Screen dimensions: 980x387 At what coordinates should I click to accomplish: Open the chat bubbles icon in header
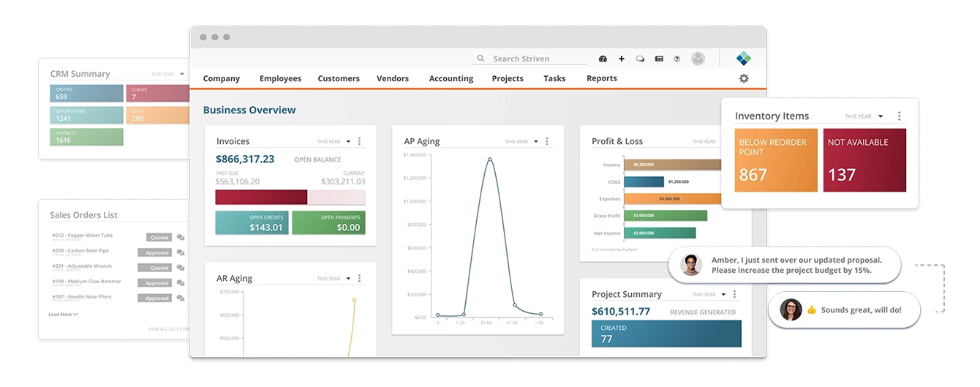(640, 59)
